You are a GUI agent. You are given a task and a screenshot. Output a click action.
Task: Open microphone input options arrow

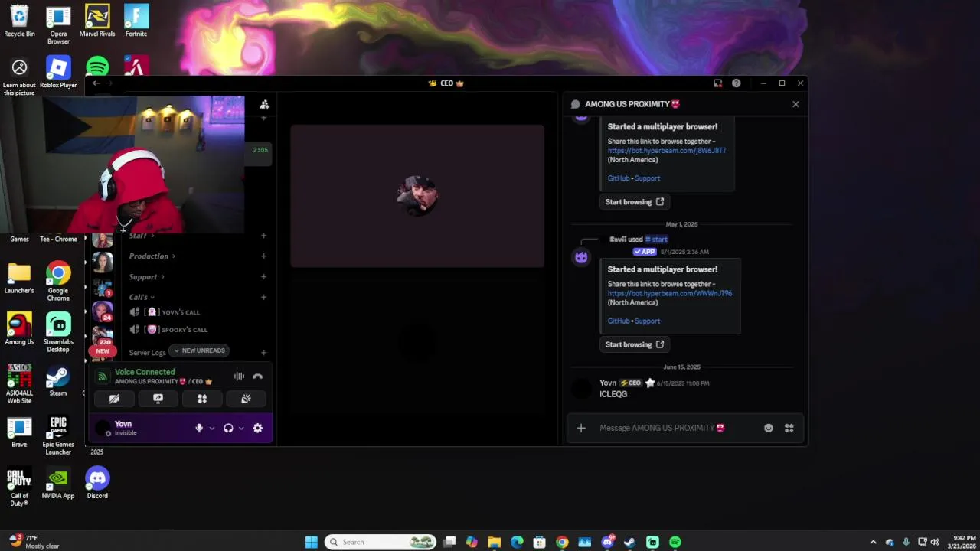pyautogui.click(x=211, y=429)
